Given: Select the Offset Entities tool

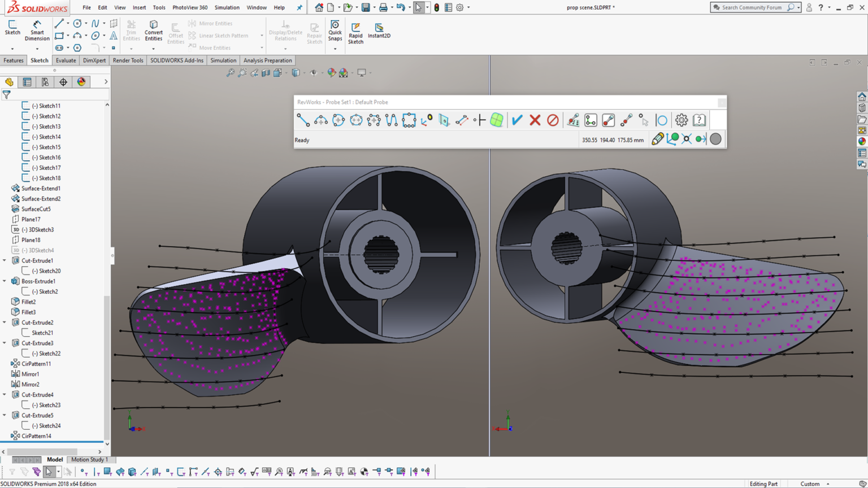Looking at the screenshot, I should point(176,31).
